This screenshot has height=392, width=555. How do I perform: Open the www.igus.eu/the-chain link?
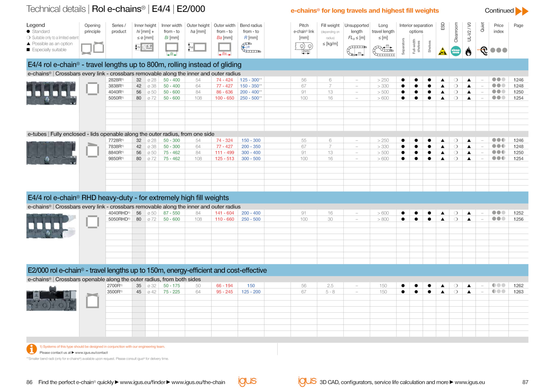(x=198, y=382)
